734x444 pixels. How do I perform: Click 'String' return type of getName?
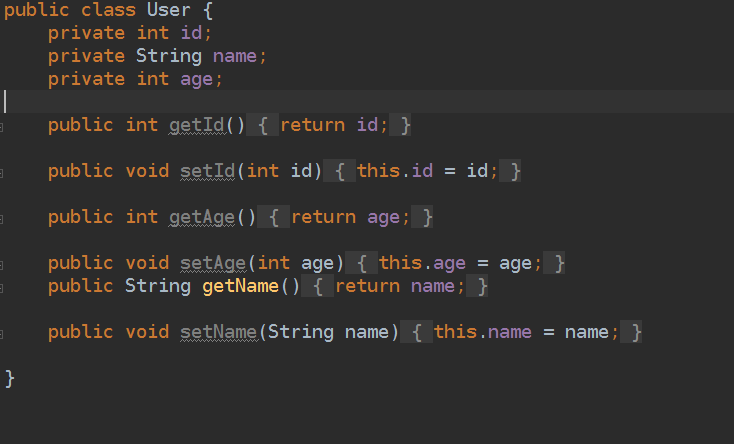158,286
